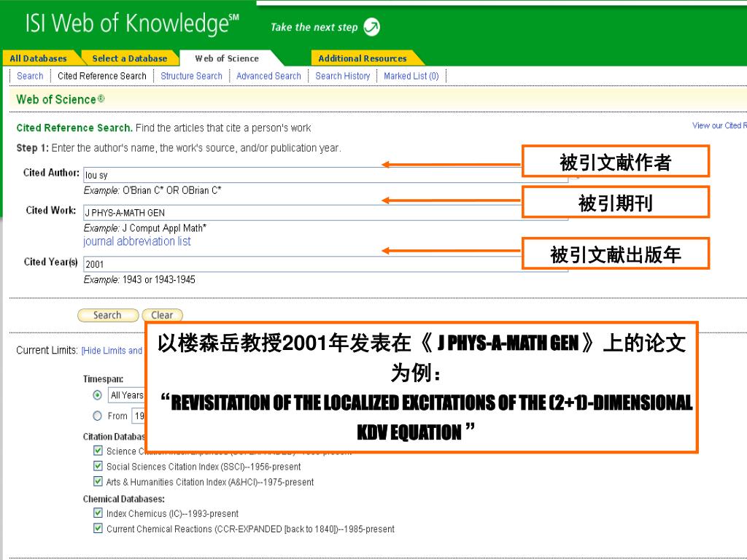
Task: Open the journal abbreviation list link
Action: [x=137, y=241]
